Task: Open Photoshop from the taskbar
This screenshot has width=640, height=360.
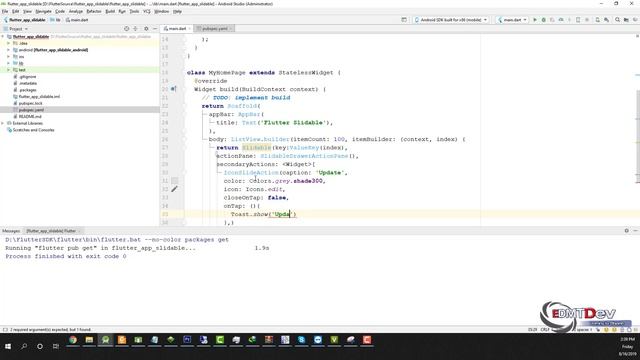Action: click(x=187, y=340)
